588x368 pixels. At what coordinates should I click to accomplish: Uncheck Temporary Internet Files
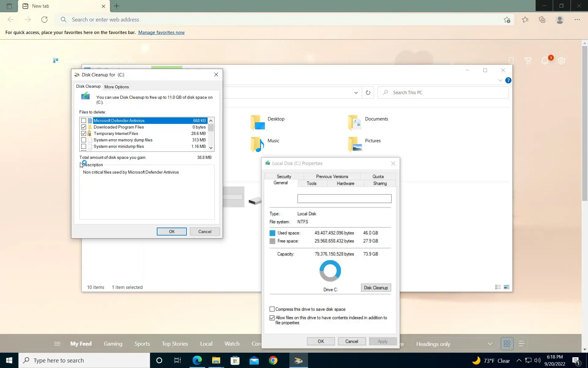(84, 133)
